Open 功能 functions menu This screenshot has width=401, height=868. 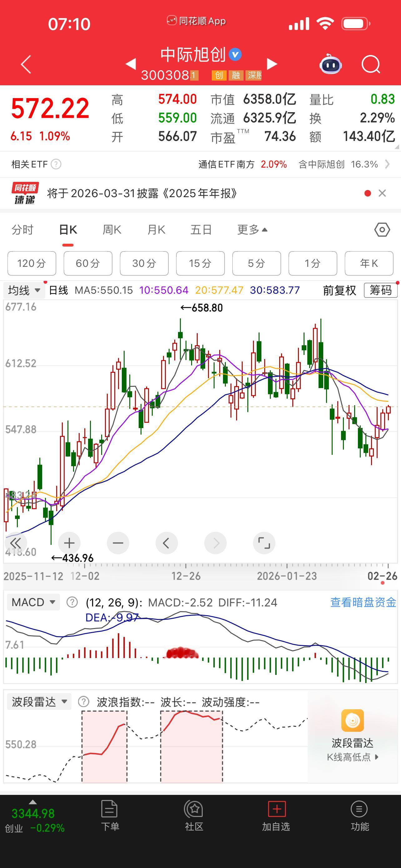359,816
